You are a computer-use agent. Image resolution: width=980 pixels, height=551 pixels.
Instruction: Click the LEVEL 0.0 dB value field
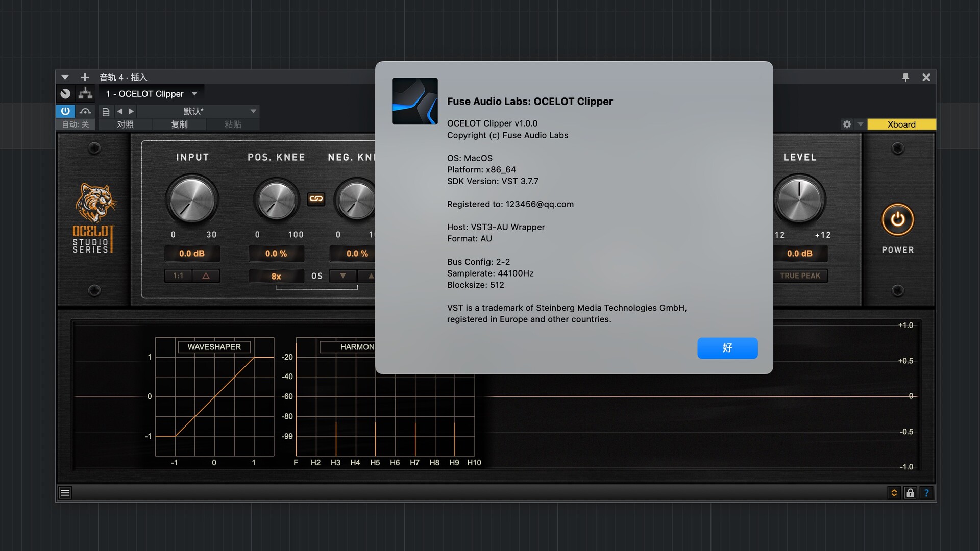(799, 254)
